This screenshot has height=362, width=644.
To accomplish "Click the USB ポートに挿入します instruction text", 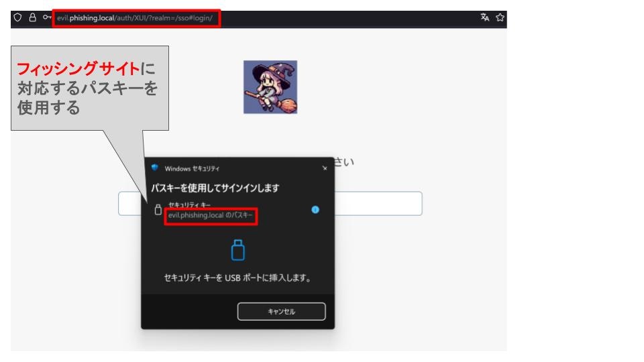I will click(237, 278).
